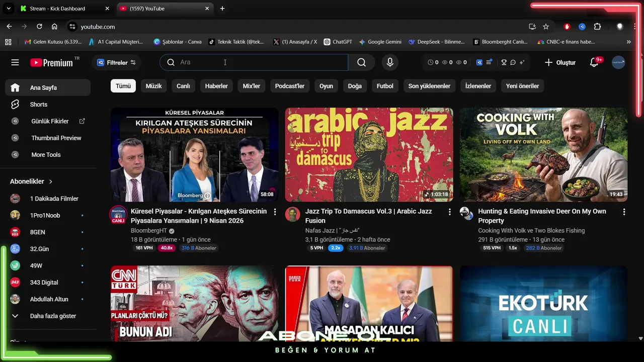Click the Oluştur create button
644x362 pixels.
click(560, 62)
